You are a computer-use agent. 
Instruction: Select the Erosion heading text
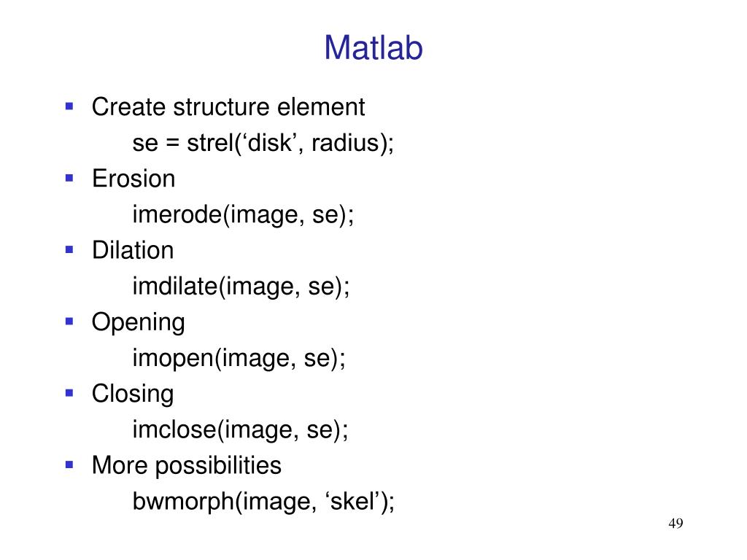133,179
